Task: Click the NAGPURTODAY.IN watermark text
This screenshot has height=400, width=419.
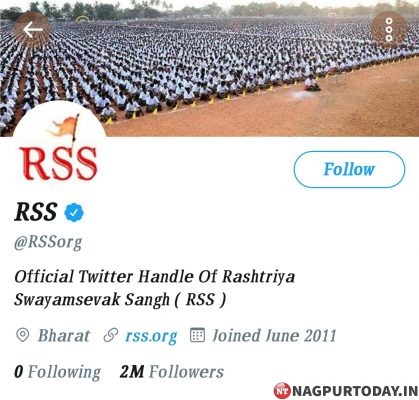Action: (355, 391)
